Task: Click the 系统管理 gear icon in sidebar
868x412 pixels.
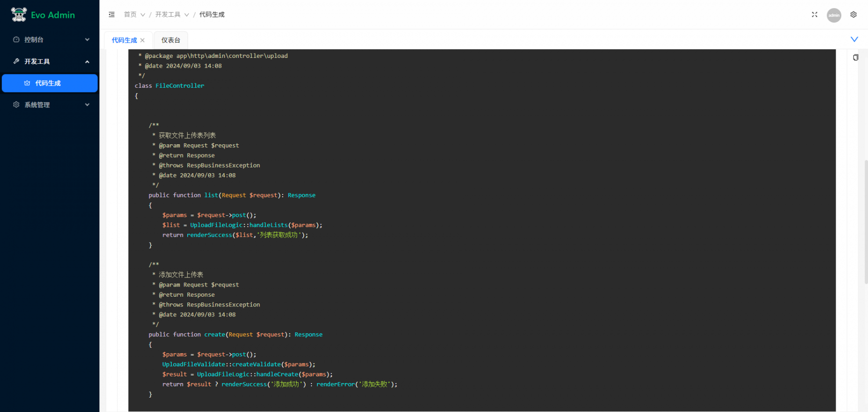Action: click(16, 105)
